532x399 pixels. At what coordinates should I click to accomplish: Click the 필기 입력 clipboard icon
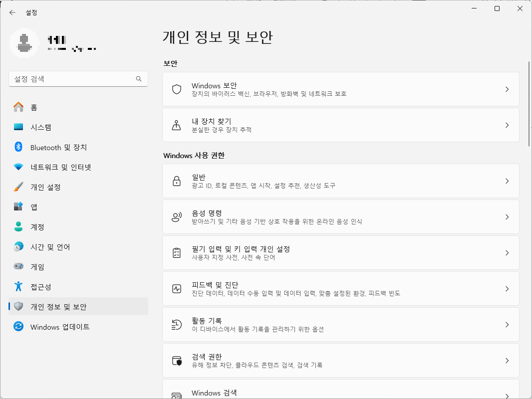177,253
